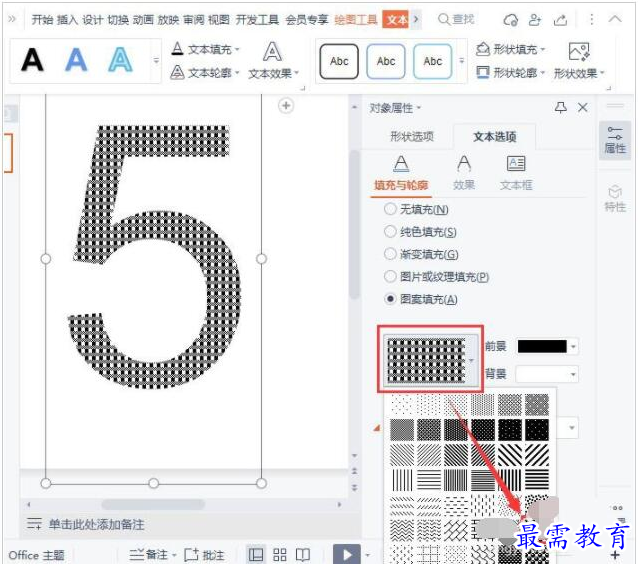Select the blue gradient text style preset
This screenshot has width=638, height=568.
point(76,60)
